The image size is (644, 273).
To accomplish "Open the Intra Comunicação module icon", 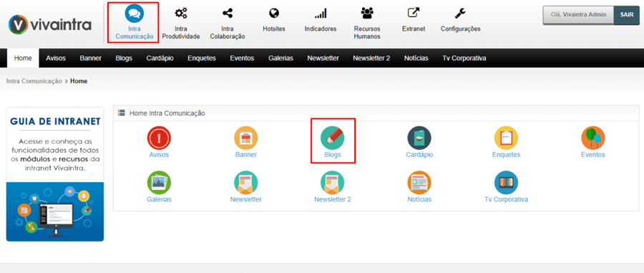I will point(134,14).
